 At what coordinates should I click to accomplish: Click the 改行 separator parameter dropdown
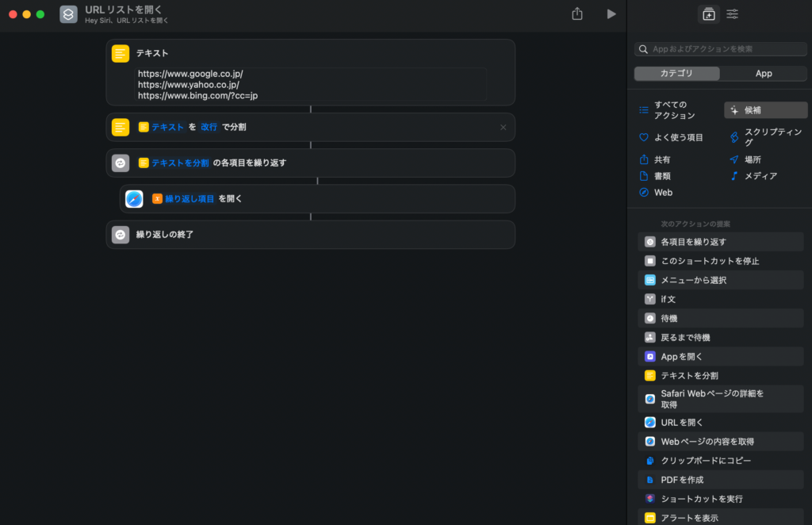pyautogui.click(x=209, y=127)
